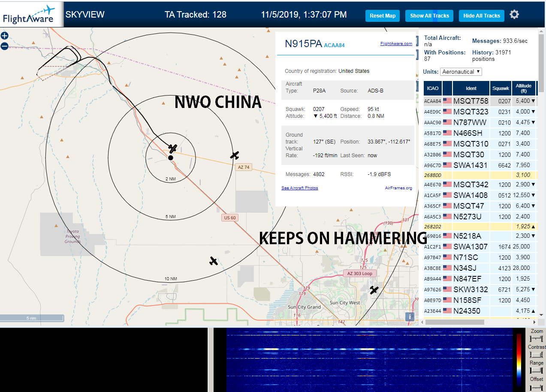Click the US flag in the N5273U row
This screenshot has height=392, width=546.
pyautogui.click(x=447, y=217)
